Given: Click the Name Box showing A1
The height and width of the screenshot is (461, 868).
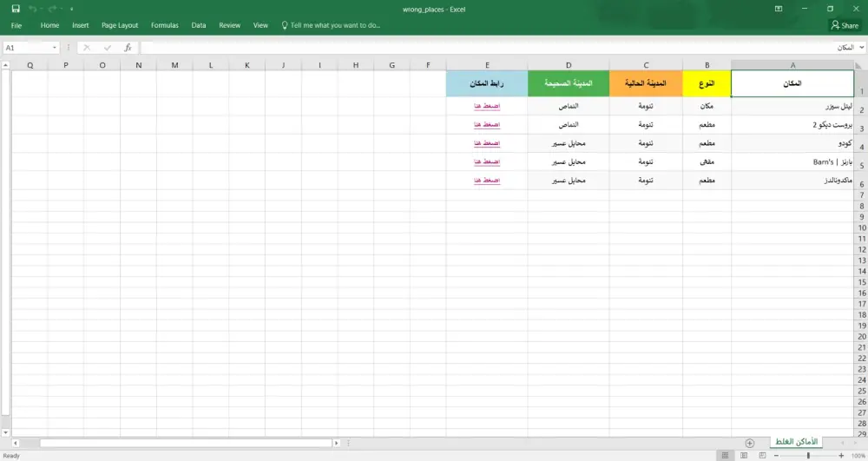Looking at the screenshot, I should 27,48.
